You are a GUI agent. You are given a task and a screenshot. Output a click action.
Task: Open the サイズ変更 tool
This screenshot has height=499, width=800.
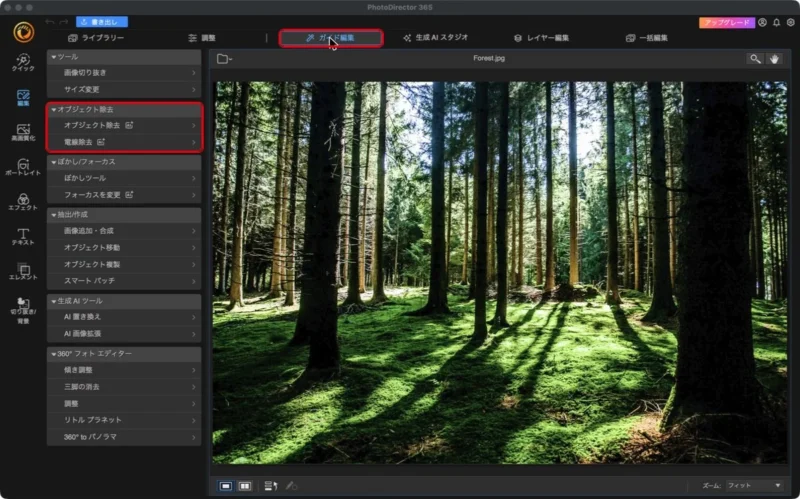[124, 89]
